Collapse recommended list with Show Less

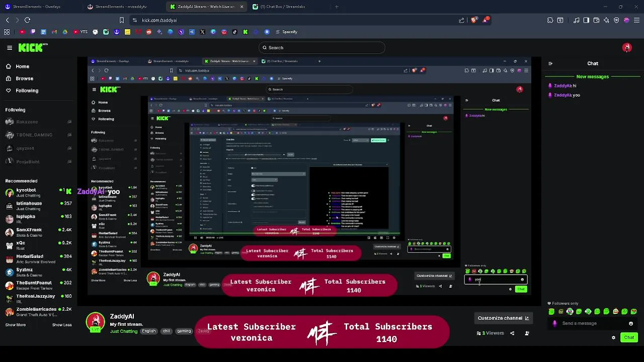[x=62, y=325]
